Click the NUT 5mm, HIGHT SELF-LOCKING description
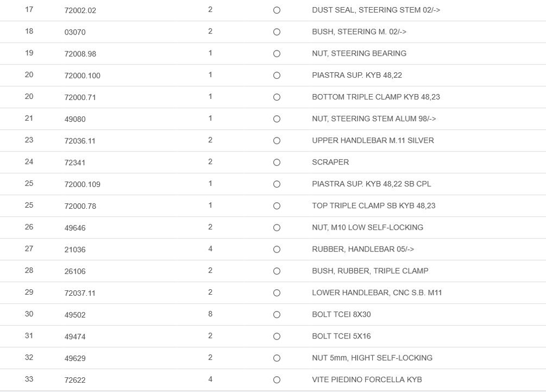This screenshot has height=392, width=546. (372, 358)
